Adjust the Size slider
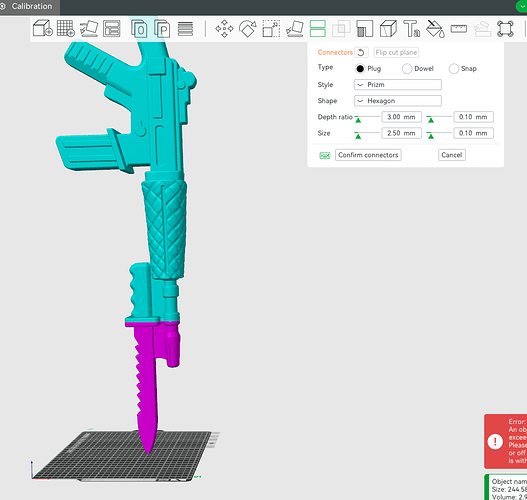Image resolution: width=527 pixels, height=500 pixels. click(x=367, y=134)
